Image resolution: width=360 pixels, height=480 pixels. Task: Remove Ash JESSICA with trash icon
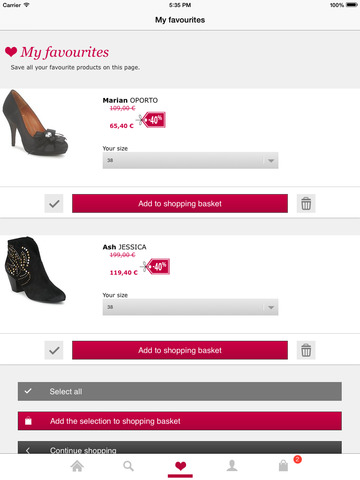pyautogui.click(x=306, y=350)
